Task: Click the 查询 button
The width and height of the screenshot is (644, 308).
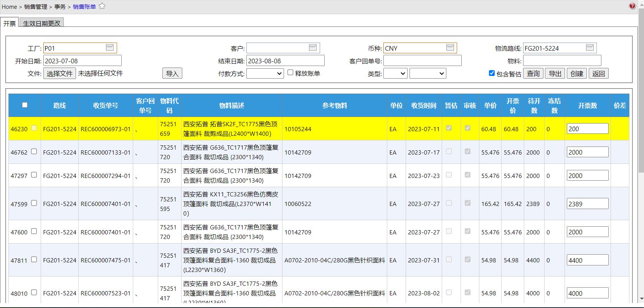Action: [533, 74]
